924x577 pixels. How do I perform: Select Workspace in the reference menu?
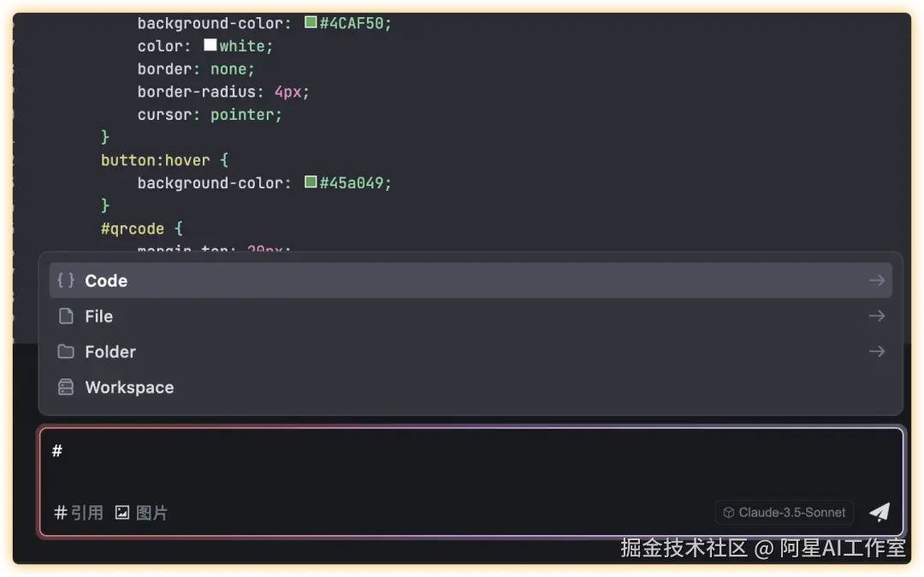[x=471, y=387]
